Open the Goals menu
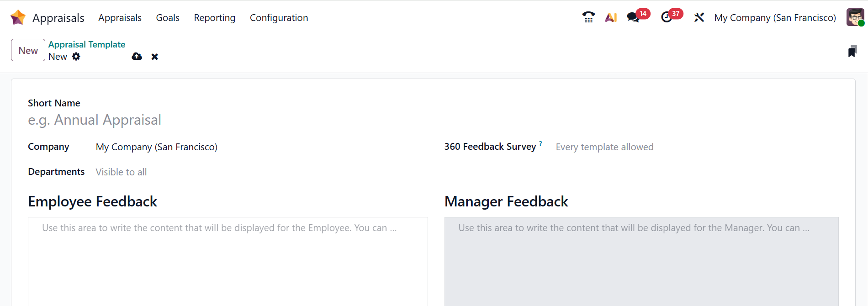This screenshot has width=868, height=306. click(x=168, y=18)
